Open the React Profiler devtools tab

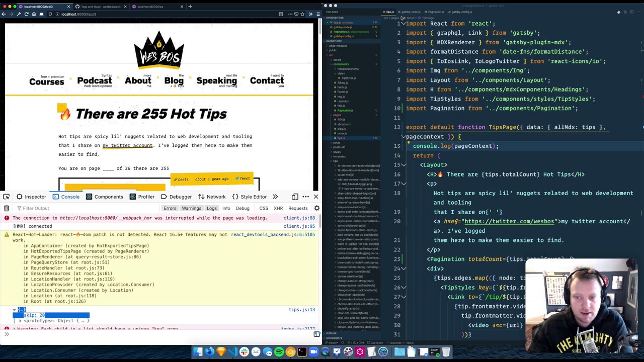pyautogui.click(x=142, y=197)
